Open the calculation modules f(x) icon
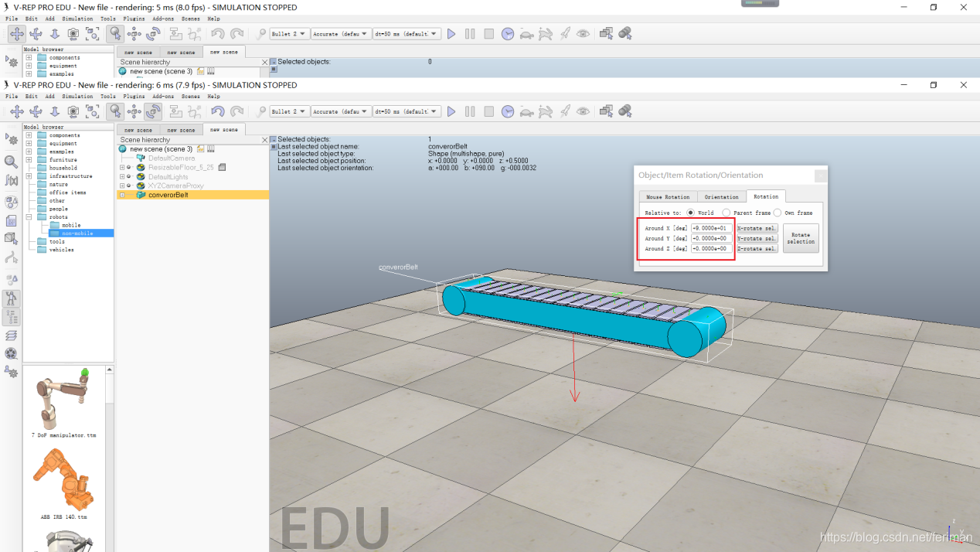The image size is (980, 552). click(11, 181)
